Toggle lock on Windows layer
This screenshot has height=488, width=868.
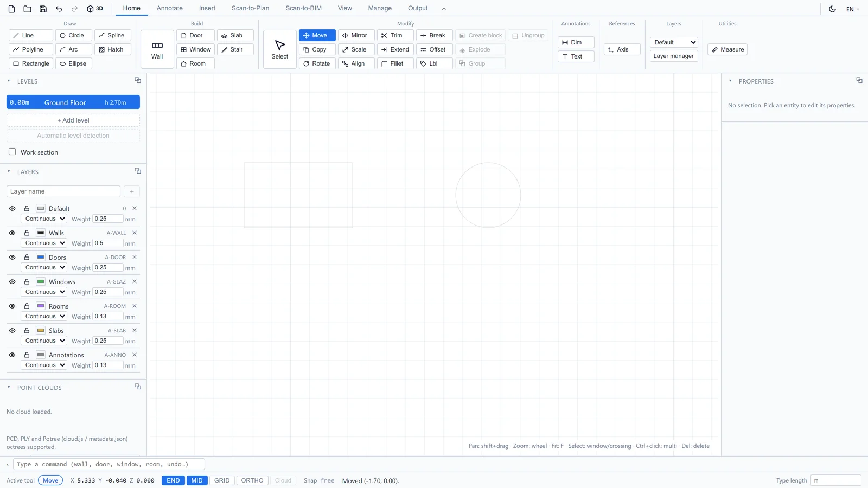coord(27,281)
